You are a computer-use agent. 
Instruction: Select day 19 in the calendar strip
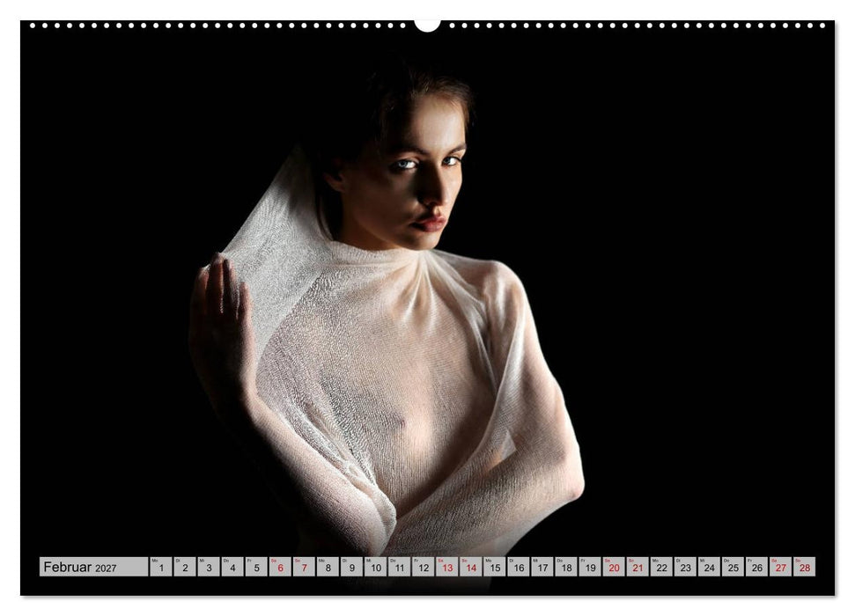point(591,567)
